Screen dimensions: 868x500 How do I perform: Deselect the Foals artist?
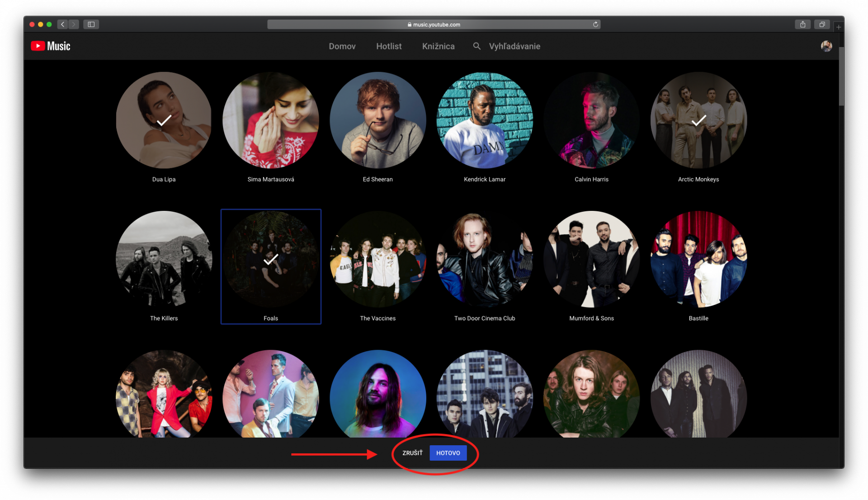(271, 259)
